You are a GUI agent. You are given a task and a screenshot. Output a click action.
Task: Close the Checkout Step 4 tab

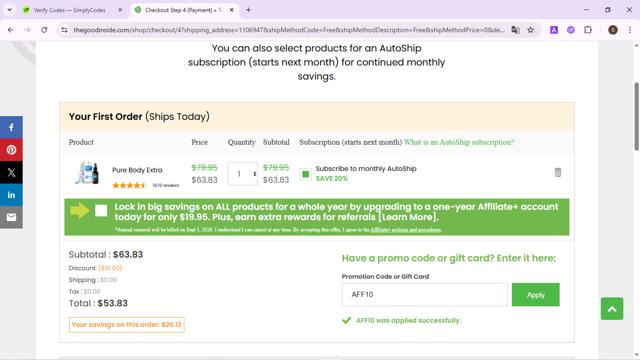(x=231, y=10)
